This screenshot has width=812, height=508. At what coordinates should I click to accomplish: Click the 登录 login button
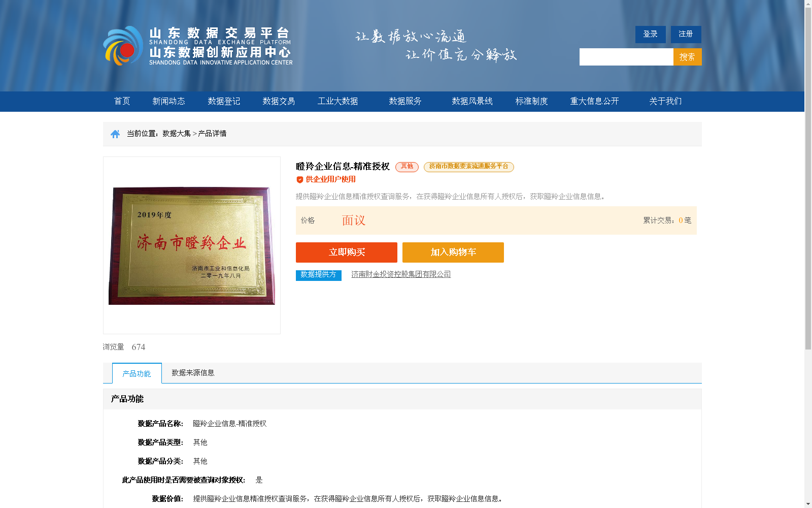pos(651,35)
